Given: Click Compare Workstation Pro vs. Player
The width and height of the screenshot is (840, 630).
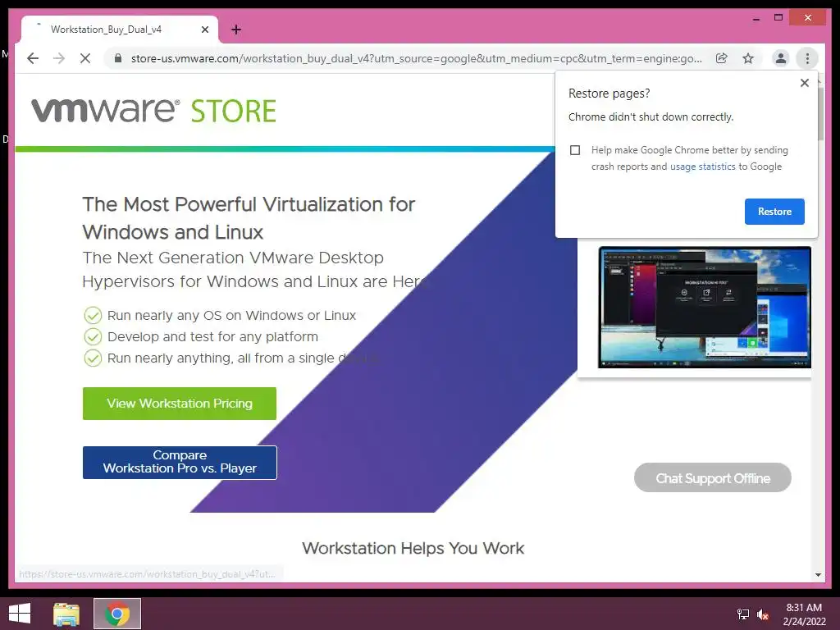Looking at the screenshot, I should (180, 463).
